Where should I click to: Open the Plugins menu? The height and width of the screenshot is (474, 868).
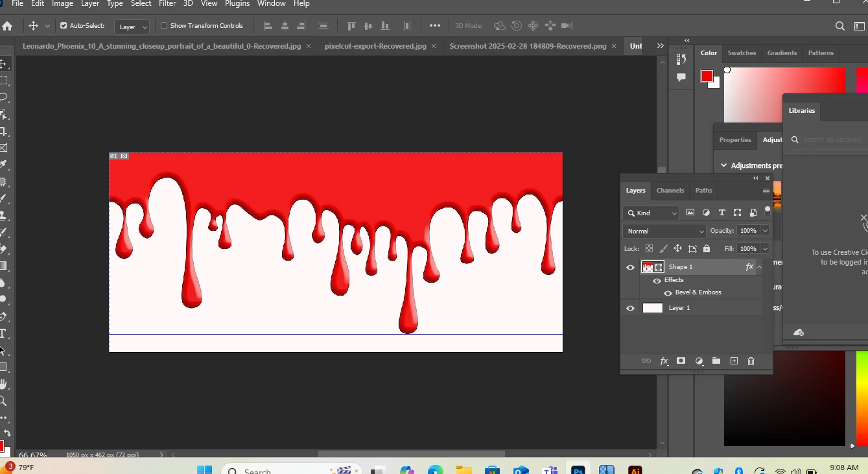pyautogui.click(x=237, y=3)
